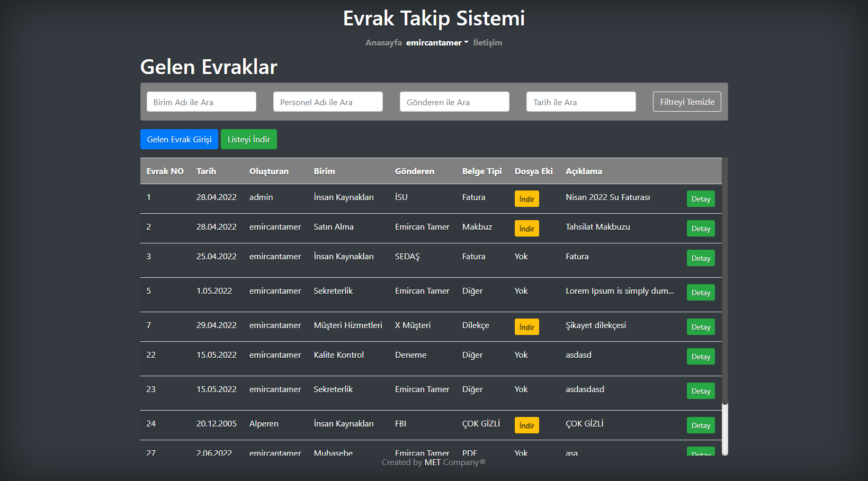Open Detay for evrak number 1

[x=700, y=198]
